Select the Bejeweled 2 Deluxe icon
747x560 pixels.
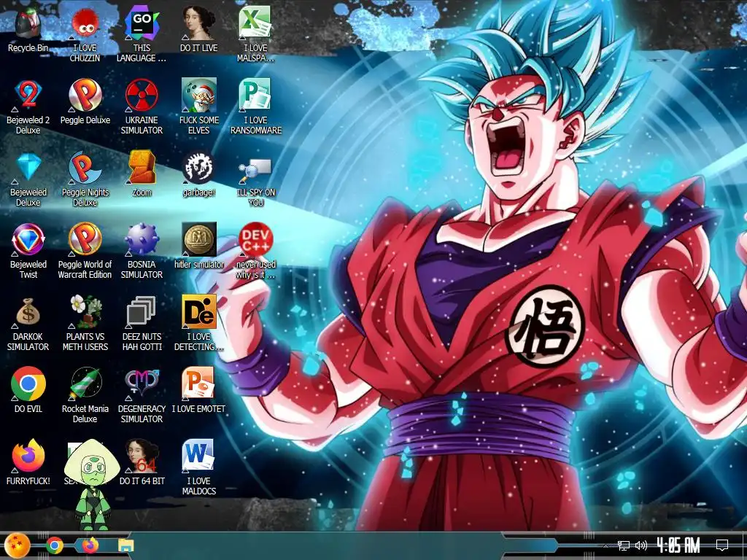click(x=28, y=96)
